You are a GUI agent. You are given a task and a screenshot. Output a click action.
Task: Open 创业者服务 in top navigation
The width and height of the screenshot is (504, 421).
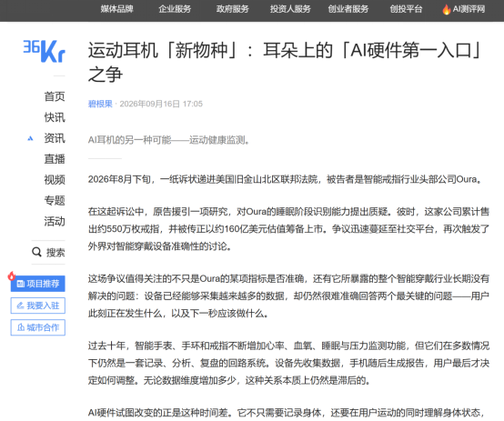pyautogui.click(x=348, y=9)
